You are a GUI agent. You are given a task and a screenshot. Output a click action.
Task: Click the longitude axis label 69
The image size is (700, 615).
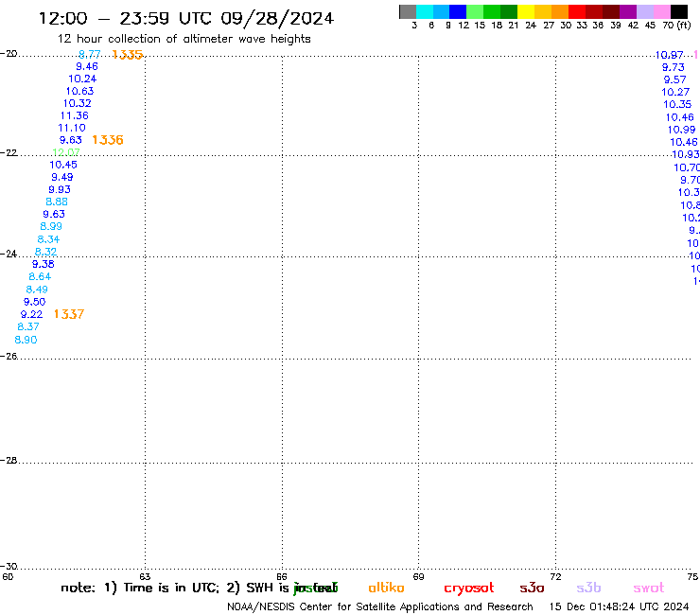[x=418, y=576]
